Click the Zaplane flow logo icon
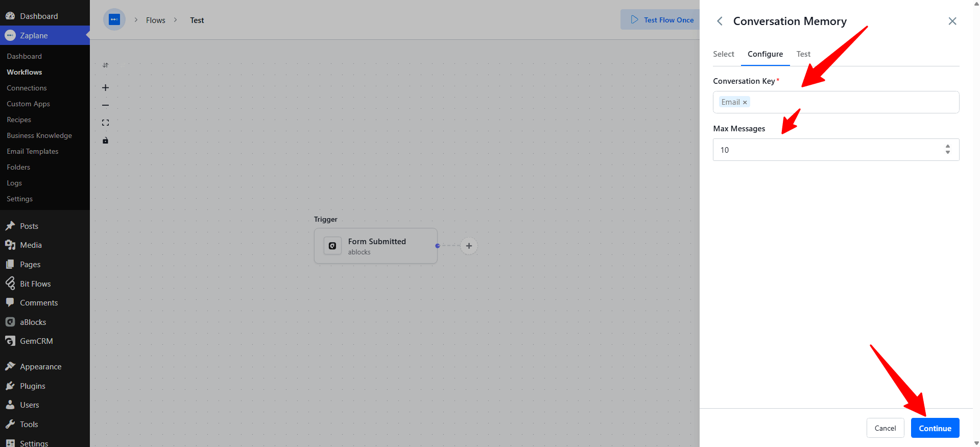The height and width of the screenshot is (447, 980). pyautogui.click(x=114, y=20)
